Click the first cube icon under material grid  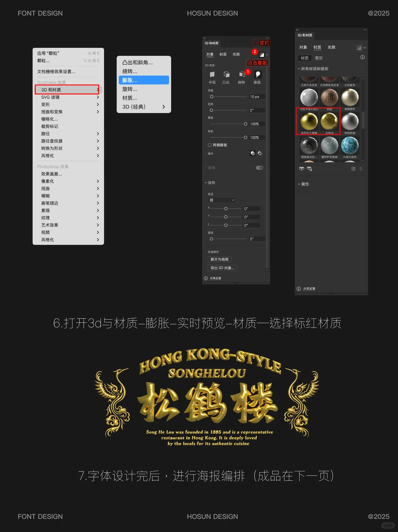coord(301,169)
